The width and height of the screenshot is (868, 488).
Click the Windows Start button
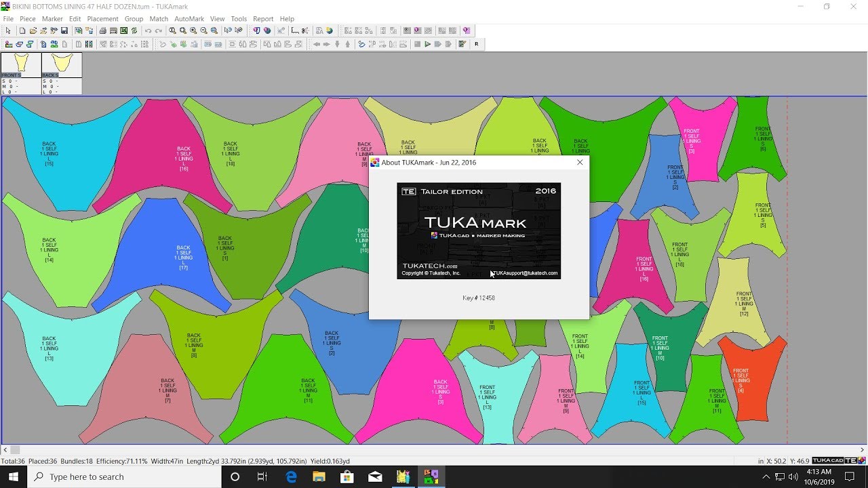pos(13,476)
